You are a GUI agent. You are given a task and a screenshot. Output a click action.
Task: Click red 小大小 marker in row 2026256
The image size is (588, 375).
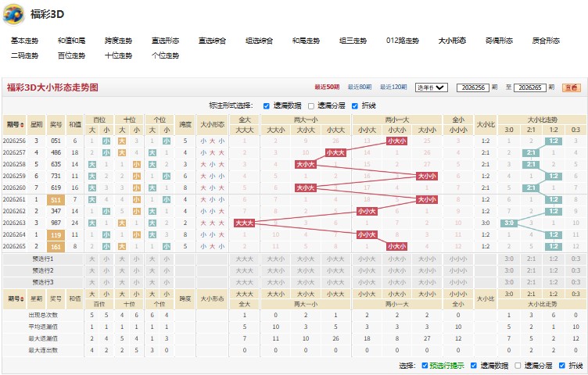pyautogui.click(x=397, y=141)
